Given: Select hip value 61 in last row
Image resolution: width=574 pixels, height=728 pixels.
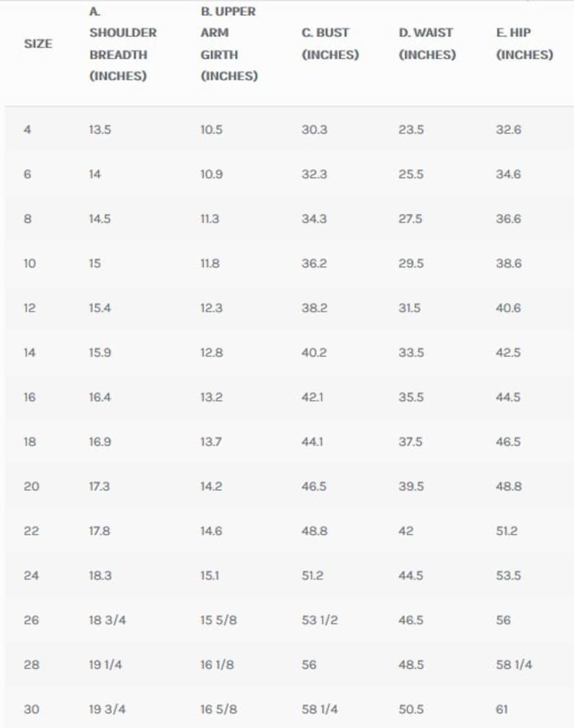Looking at the screenshot, I should [x=502, y=709].
